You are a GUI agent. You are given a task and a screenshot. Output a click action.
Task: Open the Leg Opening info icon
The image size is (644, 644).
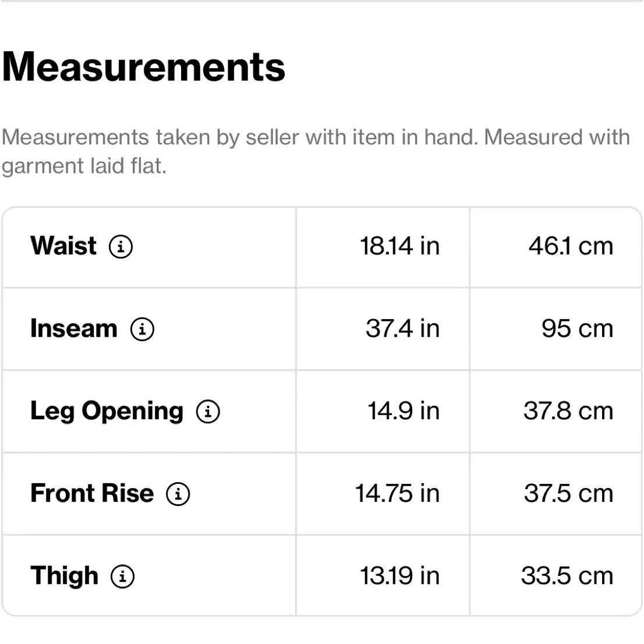pos(208,412)
